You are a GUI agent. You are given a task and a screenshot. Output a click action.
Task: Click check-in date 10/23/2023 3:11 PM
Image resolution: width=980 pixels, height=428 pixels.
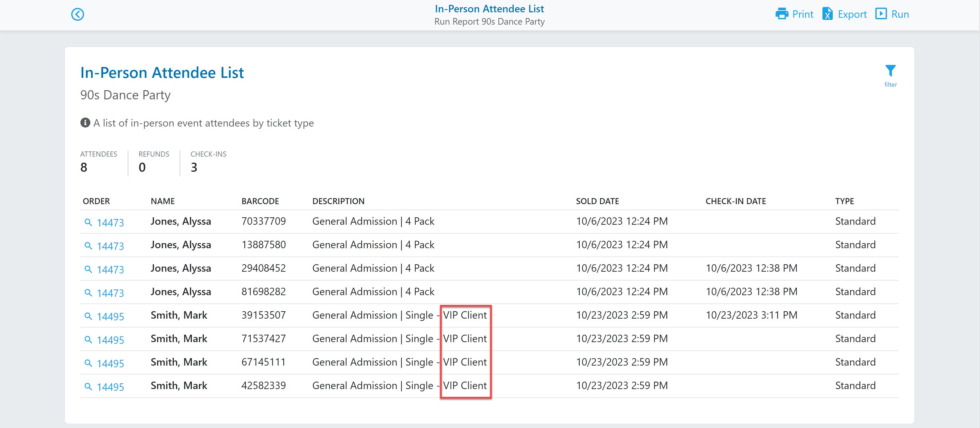pos(751,315)
